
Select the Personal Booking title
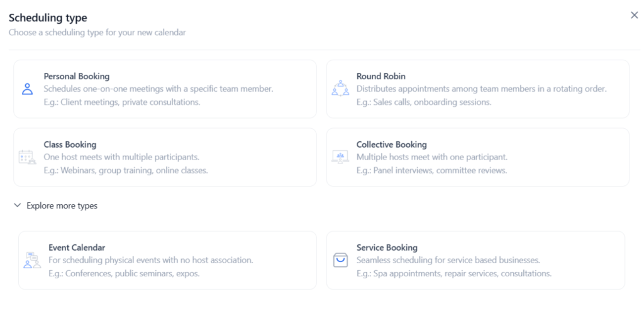point(76,76)
